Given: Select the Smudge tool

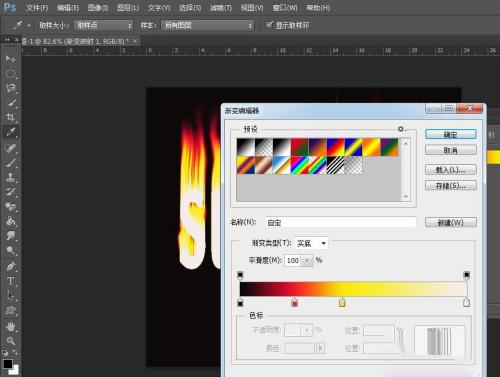Looking at the screenshot, I should pos(10,236).
